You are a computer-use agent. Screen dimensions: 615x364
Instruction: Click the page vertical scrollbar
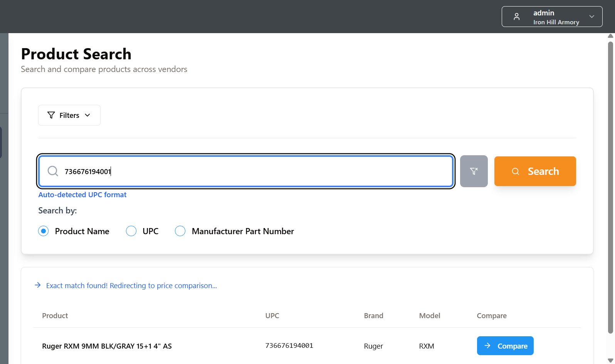(x=610, y=187)
